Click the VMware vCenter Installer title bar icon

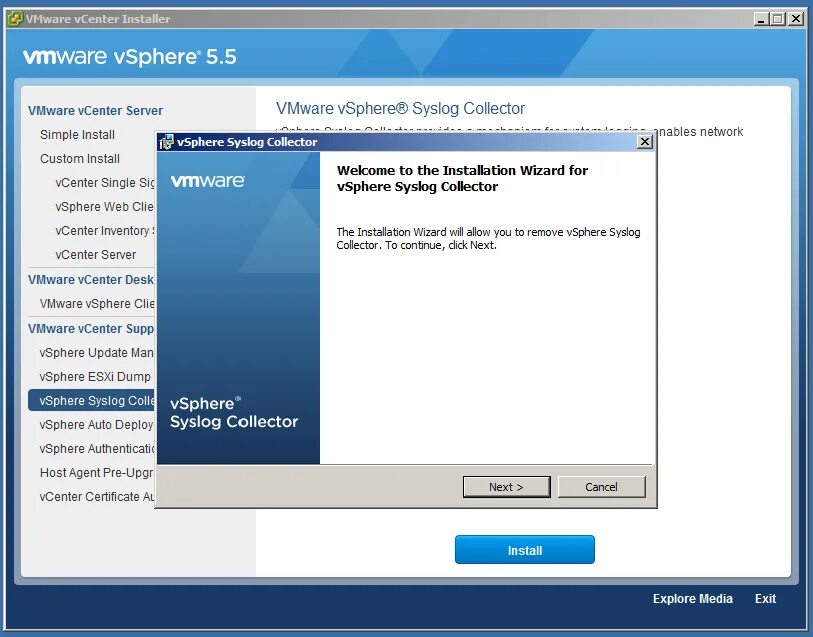click(14, 18)
